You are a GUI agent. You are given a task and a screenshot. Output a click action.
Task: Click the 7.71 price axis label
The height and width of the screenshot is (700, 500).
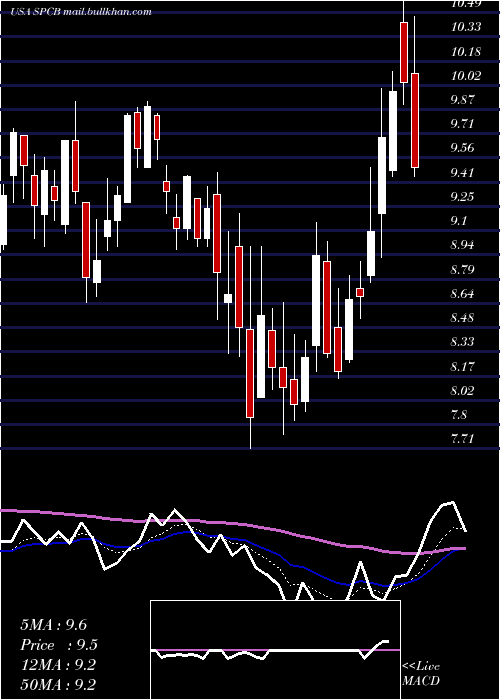tap(462, 439)
